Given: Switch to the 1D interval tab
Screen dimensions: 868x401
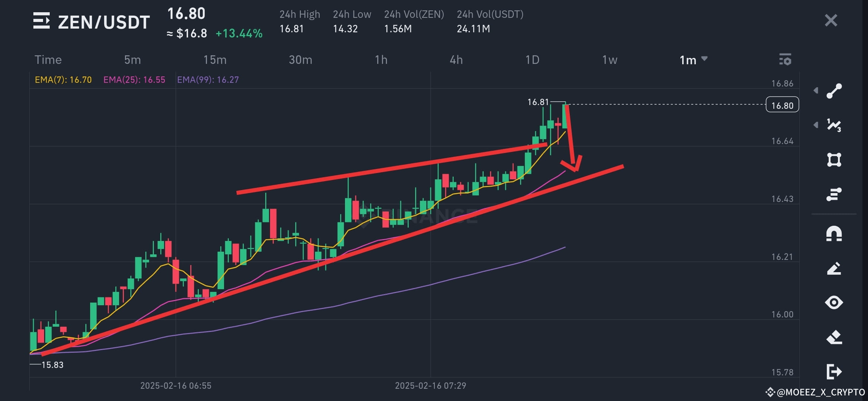Looking at the screenshot, I should pos(532,60).
